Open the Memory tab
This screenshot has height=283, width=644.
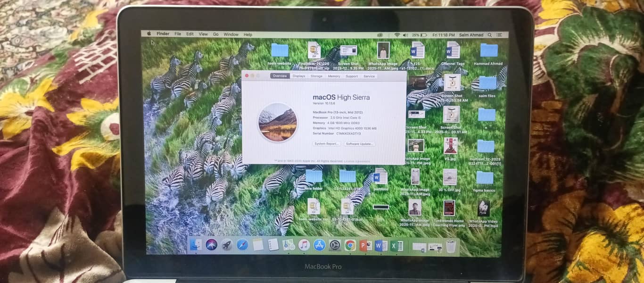pos(334,76)
